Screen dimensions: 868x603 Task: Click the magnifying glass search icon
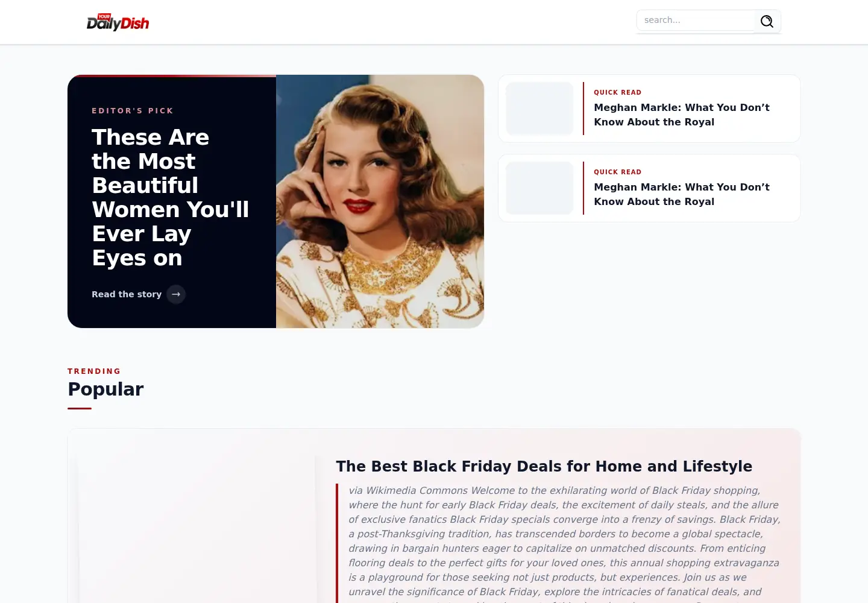[767, 22]
